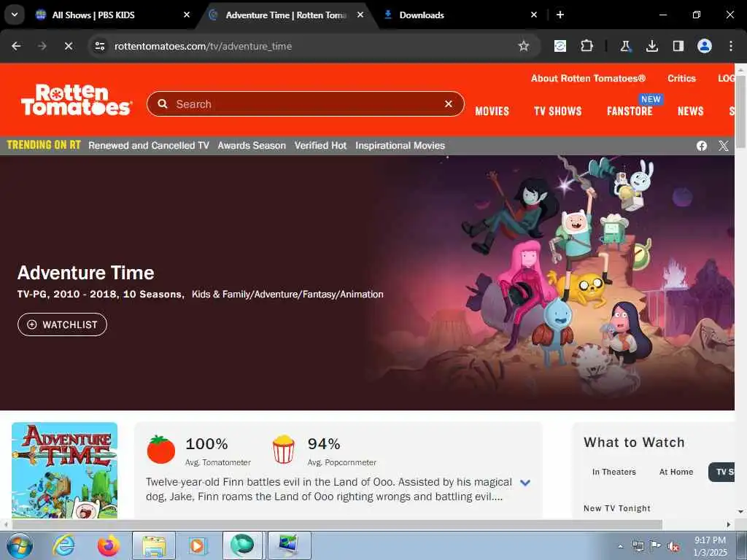The height and width of the screenshot is (560, 747).
Task: Launch Firefox from taskbar
Action: click(x=109, y=545)
